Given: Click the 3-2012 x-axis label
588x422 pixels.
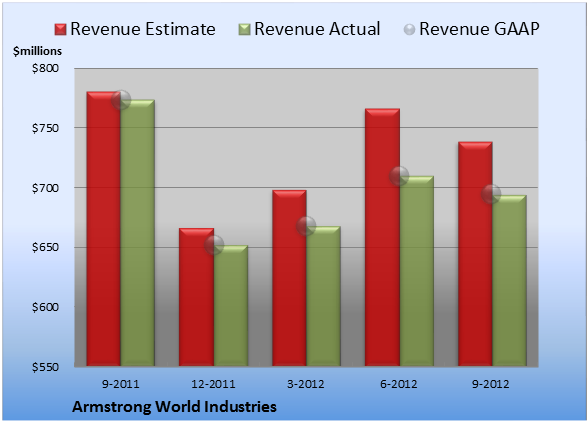Looking at the screenshot, I should [306, 384].
